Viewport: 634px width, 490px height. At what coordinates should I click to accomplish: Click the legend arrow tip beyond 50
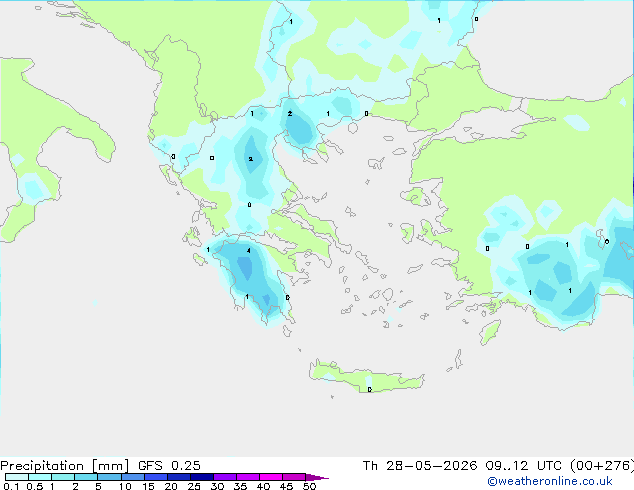pyautogui.click(x=319, y=478)
